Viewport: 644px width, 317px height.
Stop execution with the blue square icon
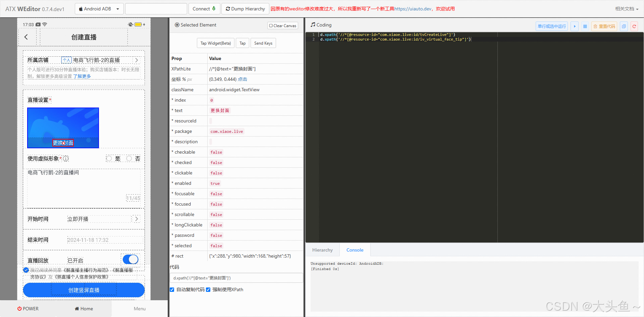point(585,26)
